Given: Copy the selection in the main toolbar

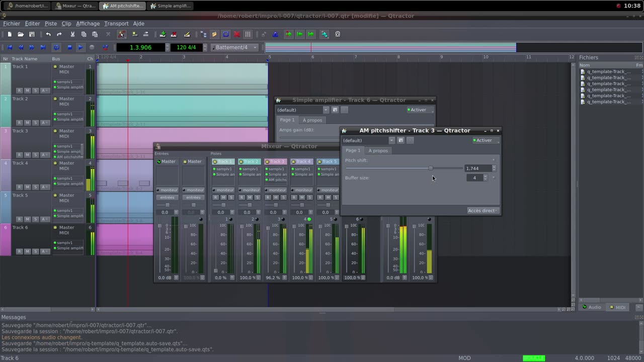Looking at the screenshot, I should coord(84,34).
